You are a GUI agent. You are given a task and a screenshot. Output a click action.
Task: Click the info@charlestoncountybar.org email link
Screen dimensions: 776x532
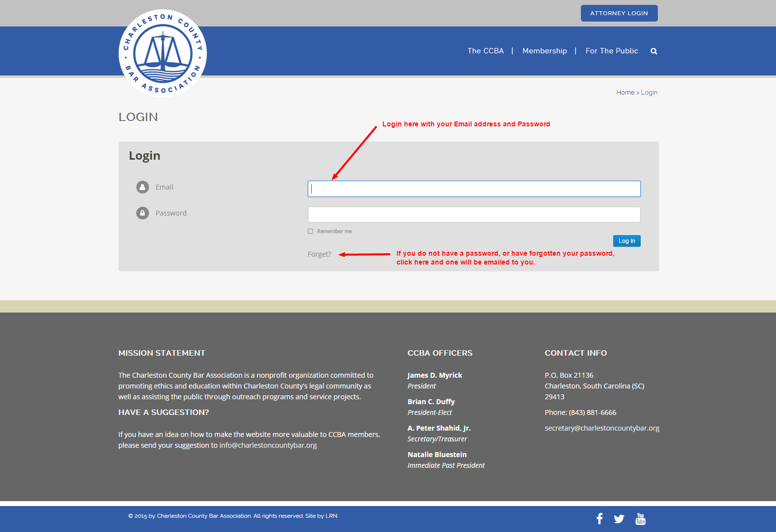[x=268, y=445]
